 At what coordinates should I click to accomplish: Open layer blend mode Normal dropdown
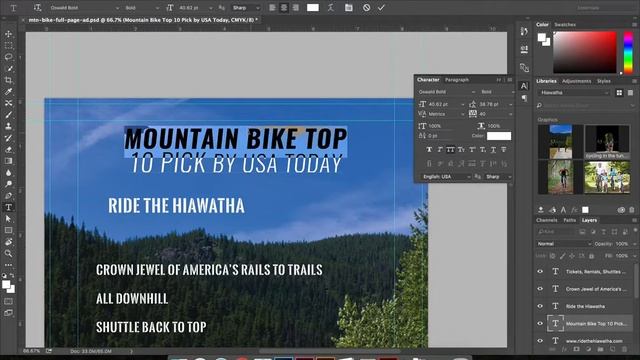(564, 244)
